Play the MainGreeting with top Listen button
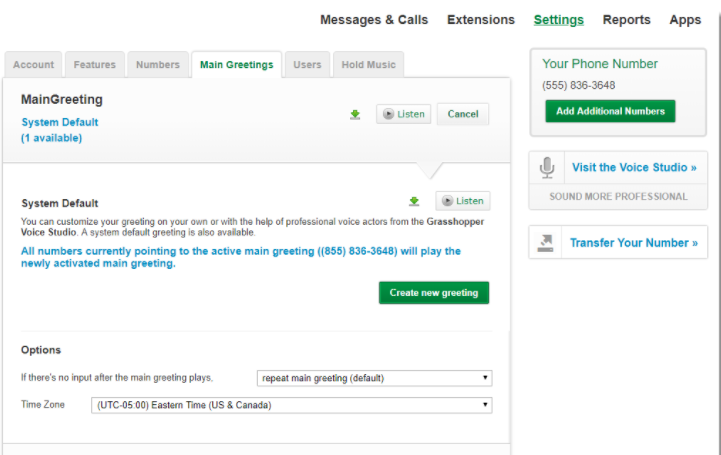Screen dimensions: 721x455 [403, 114]
